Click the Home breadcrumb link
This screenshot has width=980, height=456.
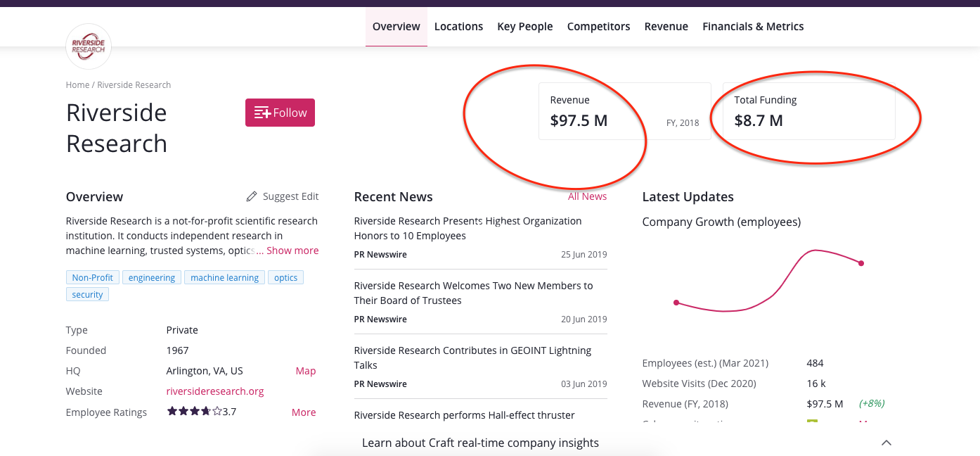tap(77, 85)
